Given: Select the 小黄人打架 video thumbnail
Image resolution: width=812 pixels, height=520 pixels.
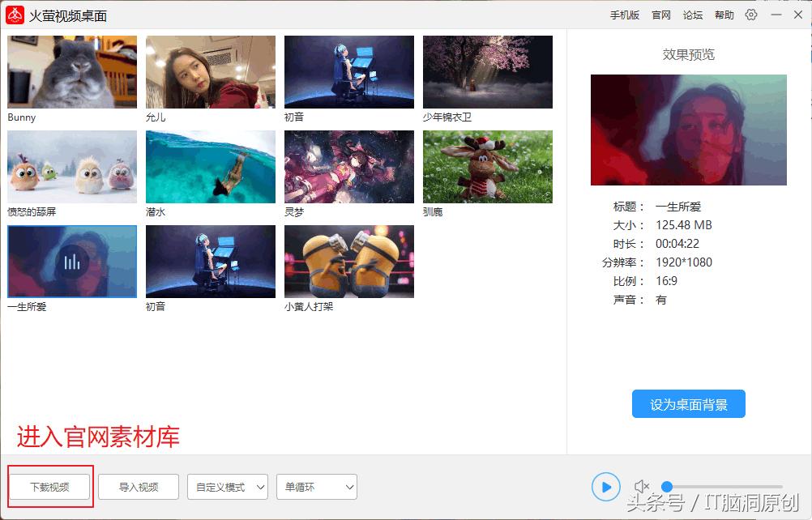Looking at the screenshot, I should coord(348,262).
